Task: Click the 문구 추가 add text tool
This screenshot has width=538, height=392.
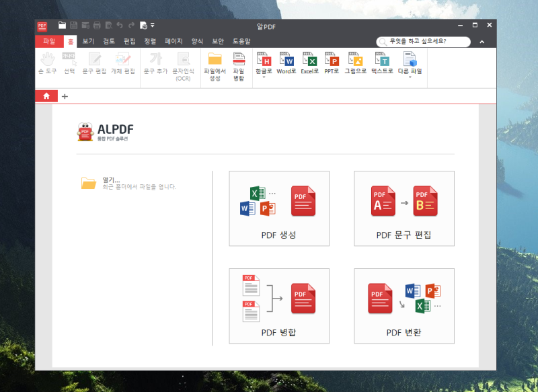Action: [x=155, y=63]
